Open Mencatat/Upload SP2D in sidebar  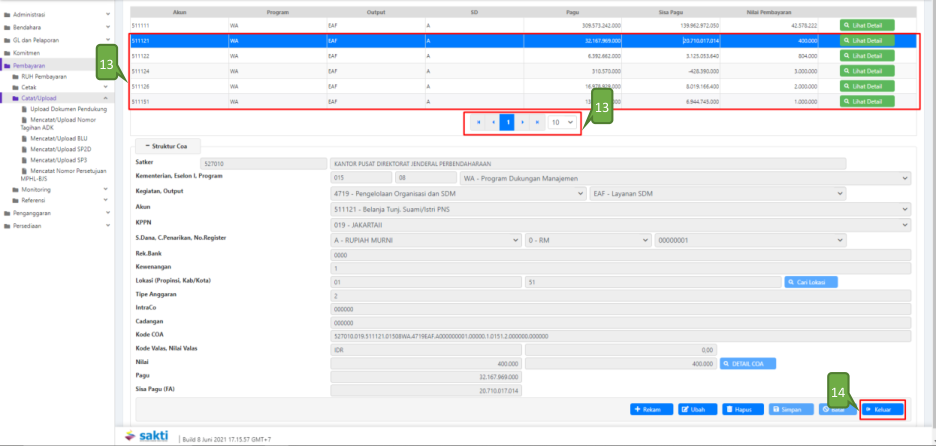56,149
